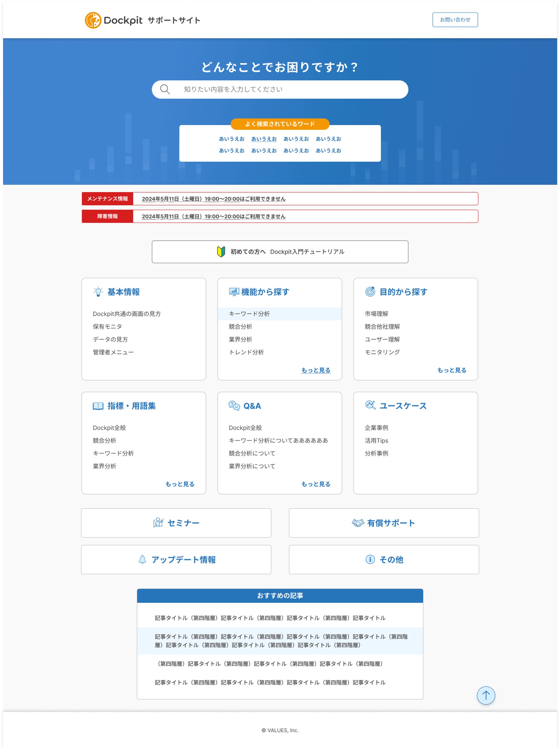Click the speech bubbles icon beside Q&A
The height and width of the screenshot is (750, 560).
click(x=234, y=406)
